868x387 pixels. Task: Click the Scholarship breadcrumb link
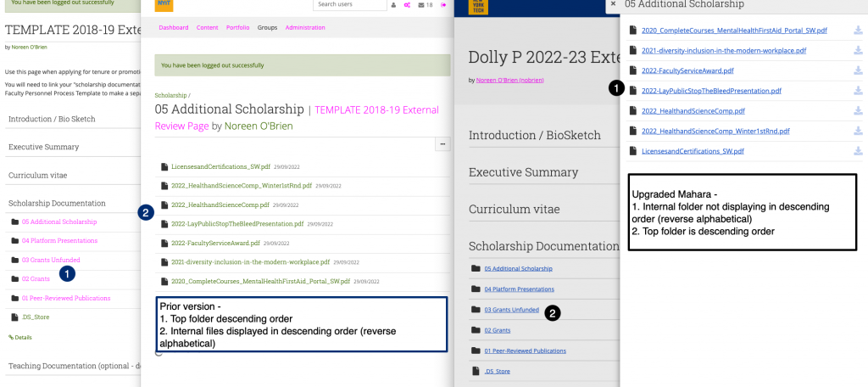point(170,96)
